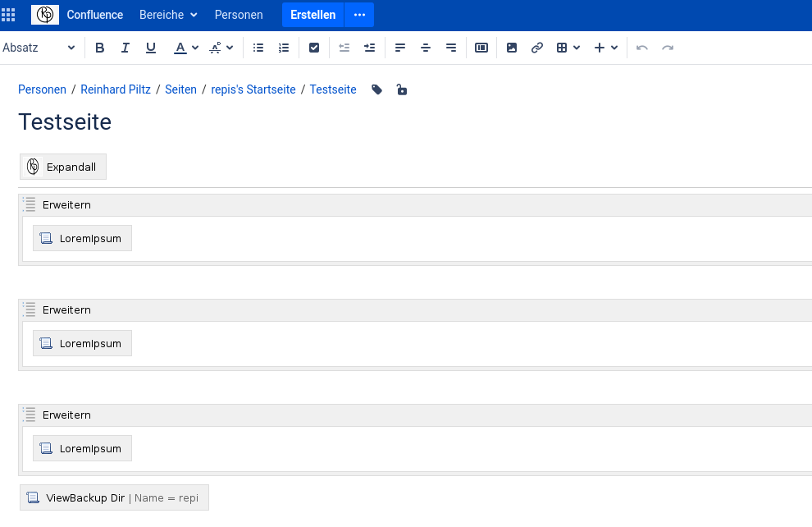Viewport: 812px width, 527px height.
Task: Click the indent icon
Action: pos(370,48)
